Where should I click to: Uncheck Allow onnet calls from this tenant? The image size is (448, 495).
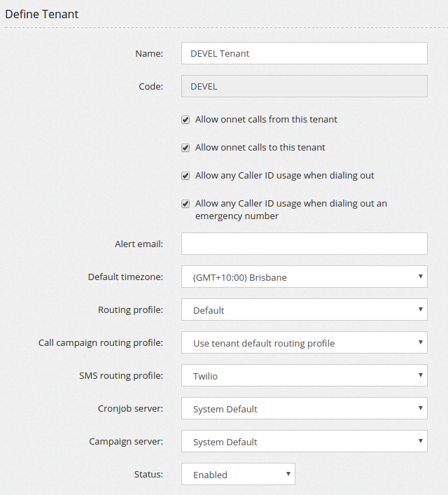click(x=185, y=120)
